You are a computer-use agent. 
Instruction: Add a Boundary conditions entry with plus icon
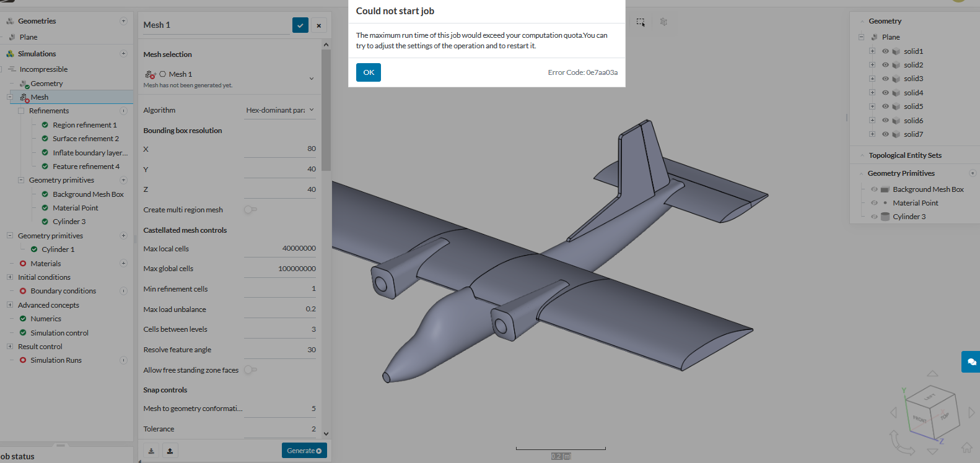[123, 291]
